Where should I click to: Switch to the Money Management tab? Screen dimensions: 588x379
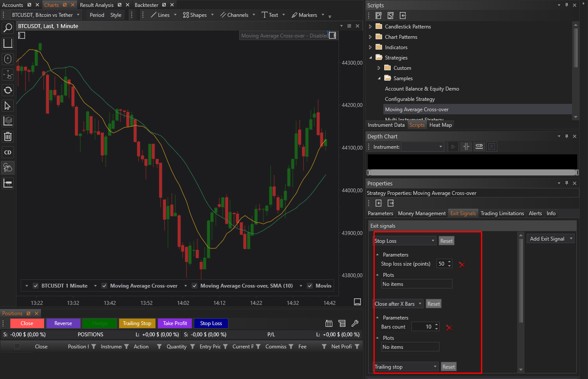tap(421, 213)
